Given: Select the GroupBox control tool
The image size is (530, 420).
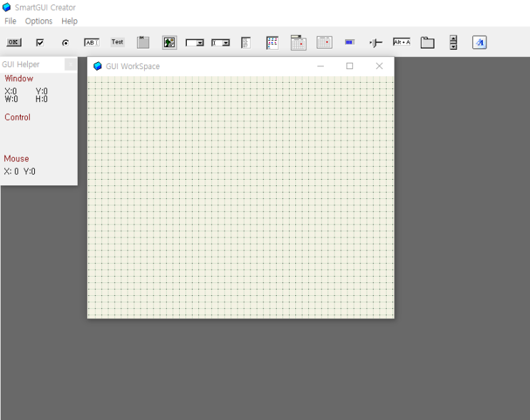Looking at the screenshot, I should pos(143,42).
